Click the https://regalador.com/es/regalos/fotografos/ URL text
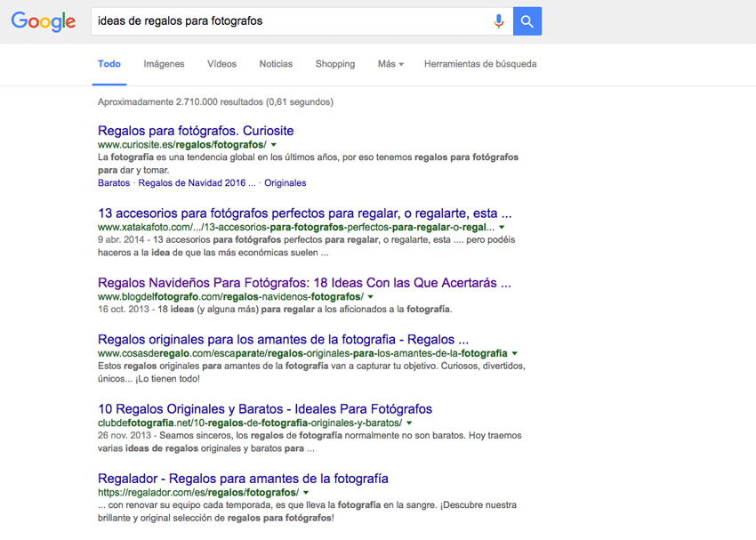 (x=198, y=492)
